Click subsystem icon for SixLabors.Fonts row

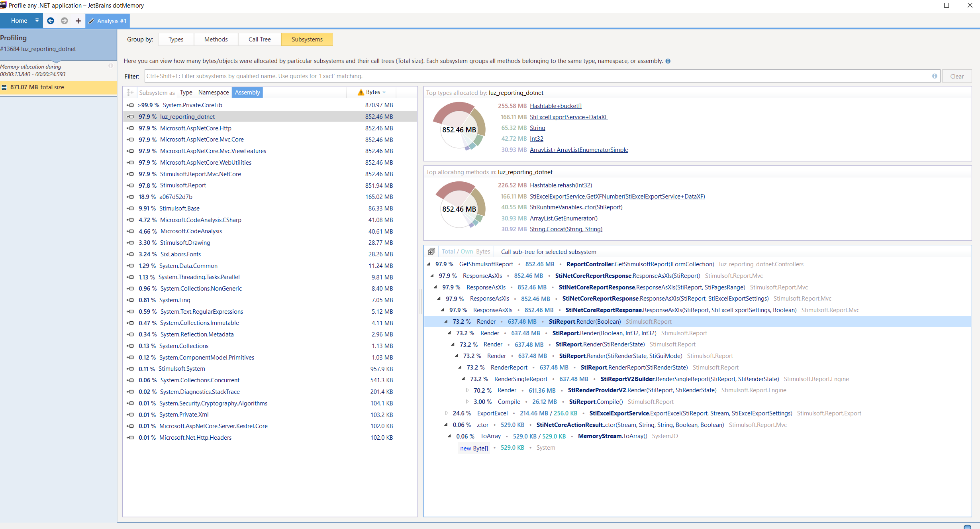click(x=130, y=254)
